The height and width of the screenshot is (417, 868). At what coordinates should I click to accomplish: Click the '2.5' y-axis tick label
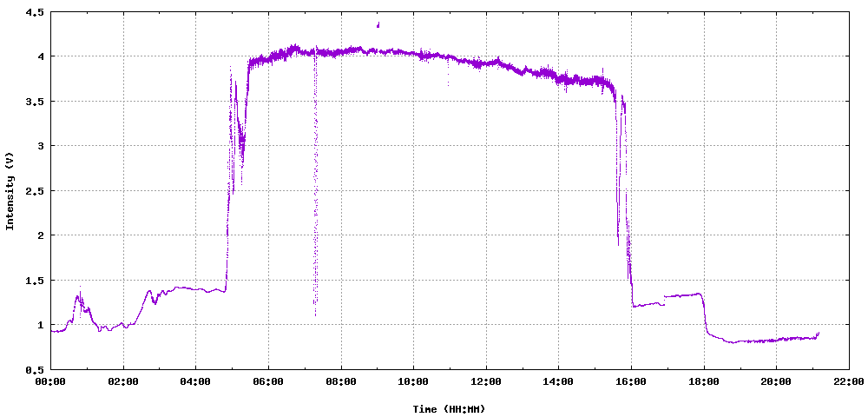35,190
